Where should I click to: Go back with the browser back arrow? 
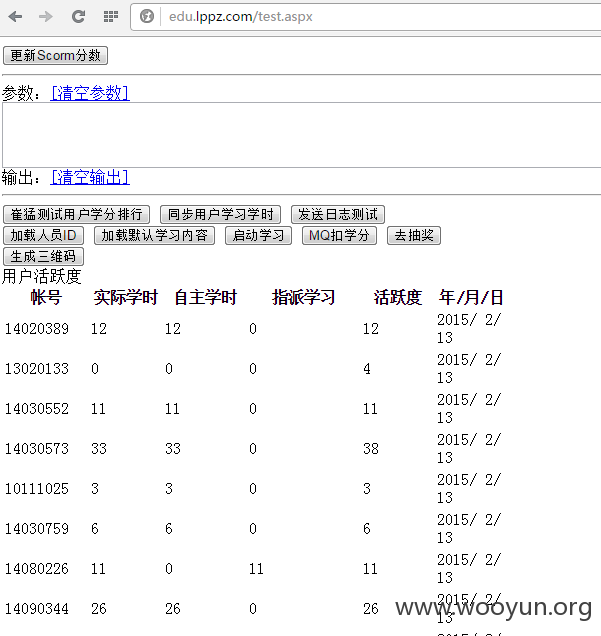[x=15, y=17]
